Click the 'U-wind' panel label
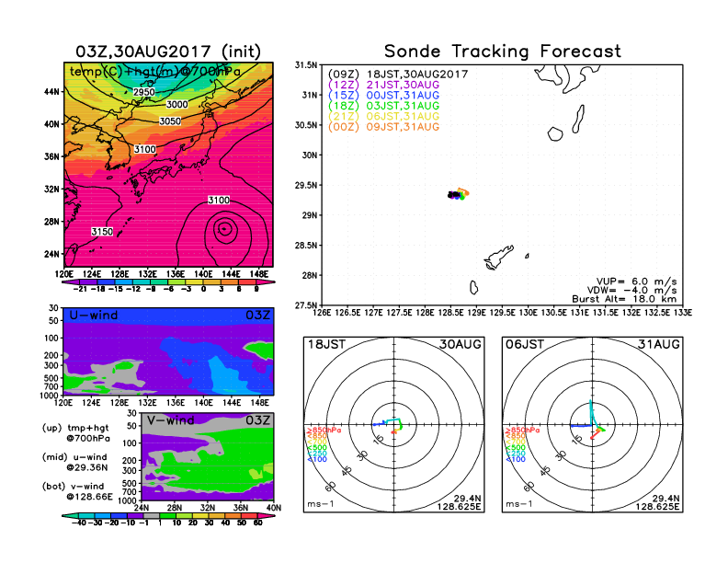This screenshot has height=563, width=728. 94,315
